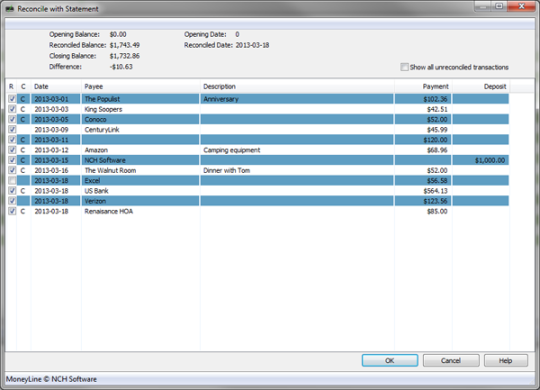The height and width of the screenshot is (390, 540).
Task: Sort by the Description column header
Action: 297,86
